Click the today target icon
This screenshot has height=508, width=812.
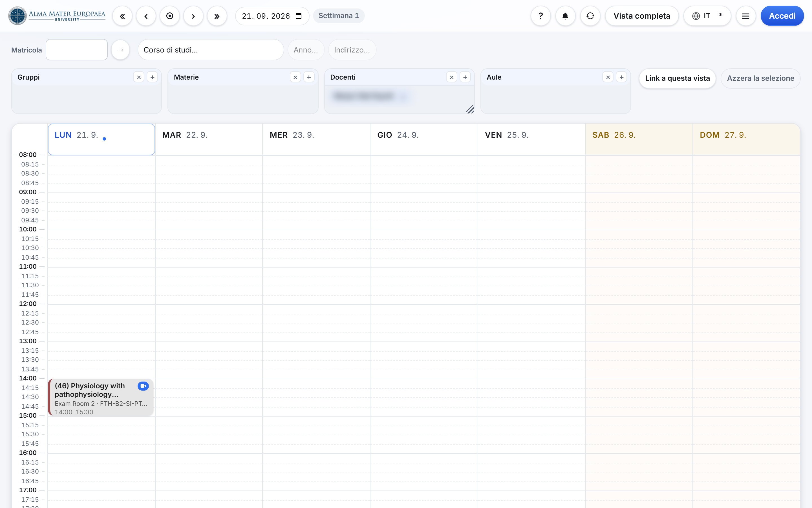coord(170,16)
